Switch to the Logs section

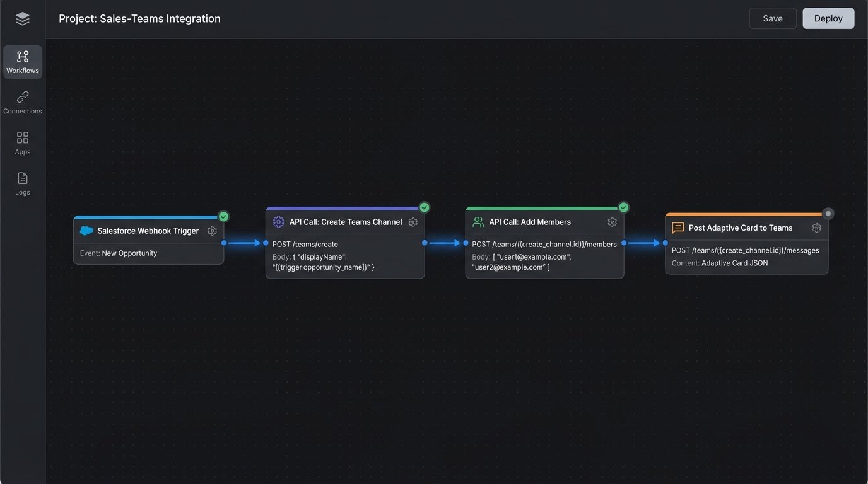click(22, 182)
